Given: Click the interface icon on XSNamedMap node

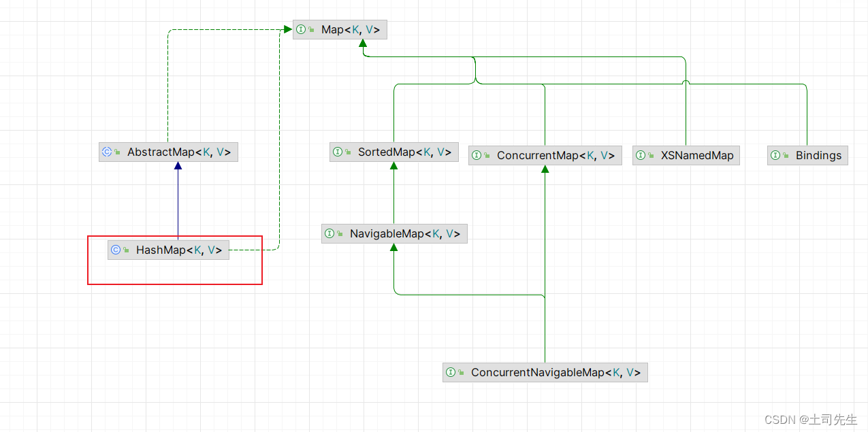Looking at the screenshot, I should (640, 155).
